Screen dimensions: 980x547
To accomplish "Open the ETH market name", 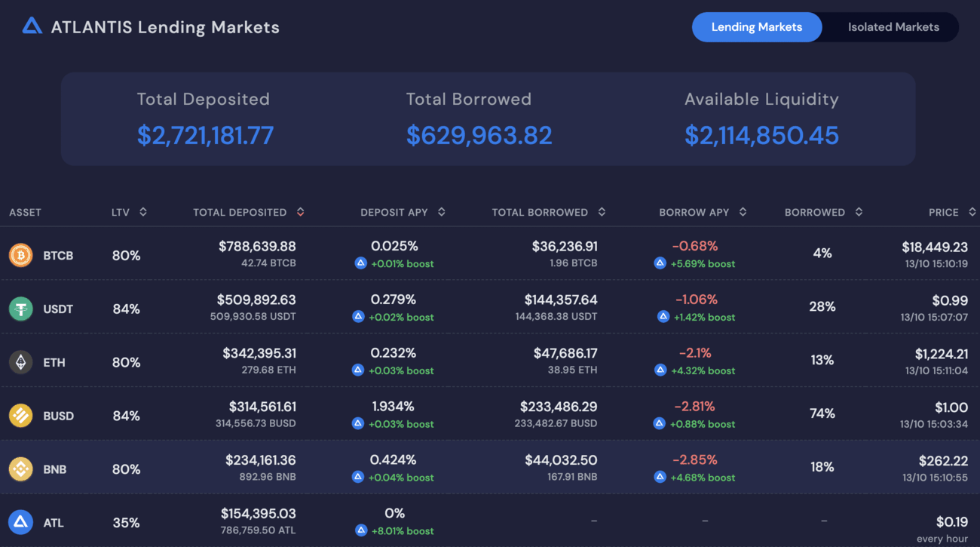I will (x=54, y=363).
